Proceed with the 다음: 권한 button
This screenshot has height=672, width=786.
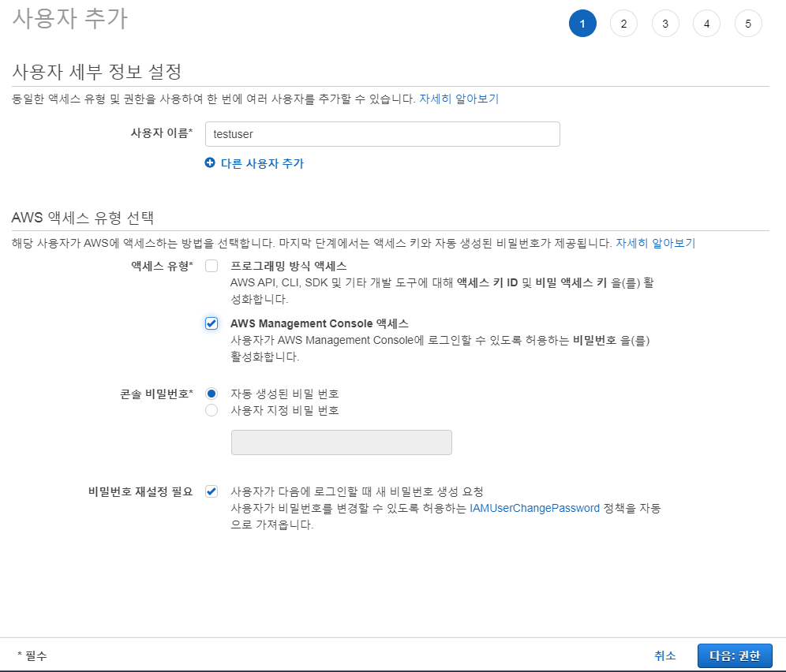[x=735, y=655]
